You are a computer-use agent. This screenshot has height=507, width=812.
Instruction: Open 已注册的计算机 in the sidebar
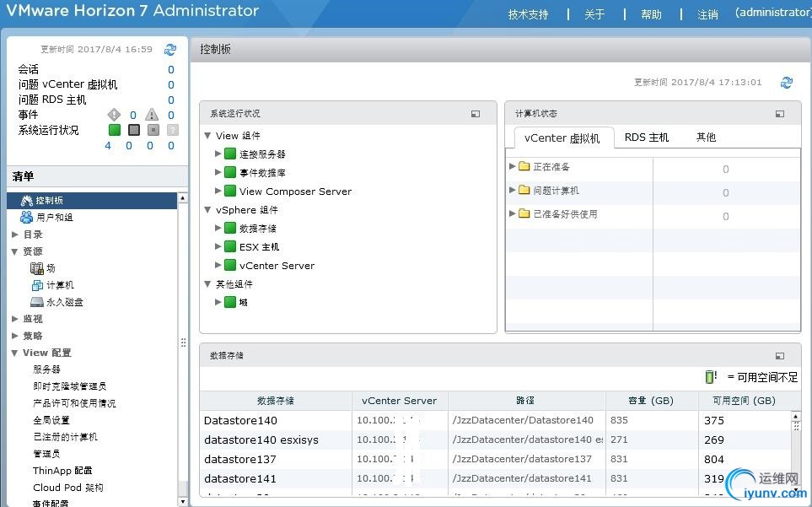coord(65,437)
